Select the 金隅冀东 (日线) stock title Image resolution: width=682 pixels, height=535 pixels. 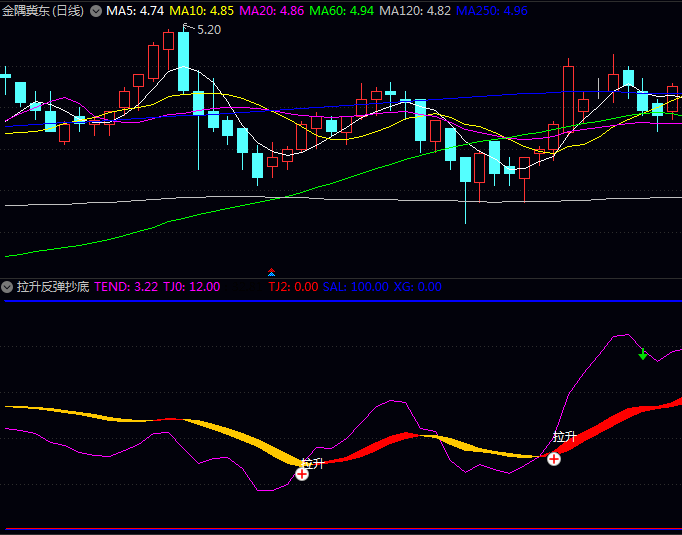pyautogui.click(x=43, y=11)
